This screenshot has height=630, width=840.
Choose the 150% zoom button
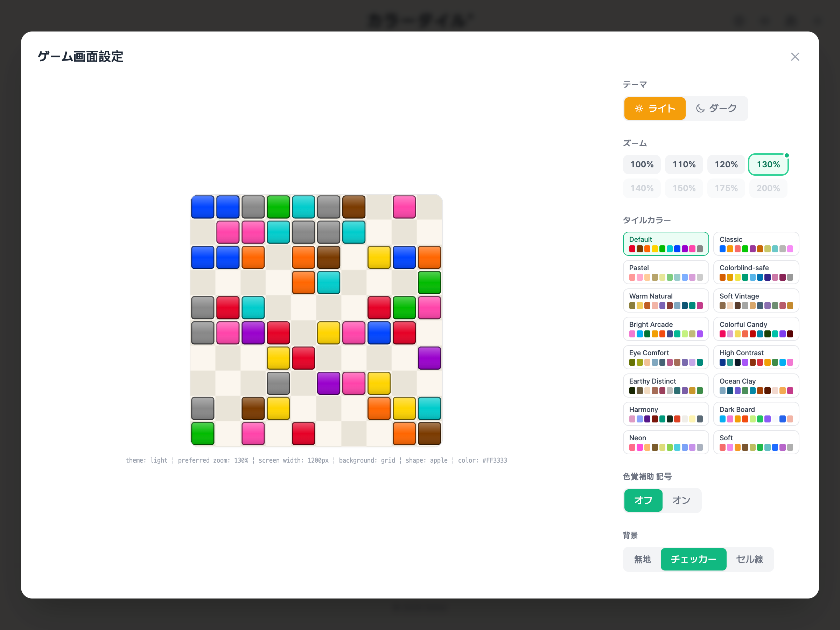coord(684,188)
